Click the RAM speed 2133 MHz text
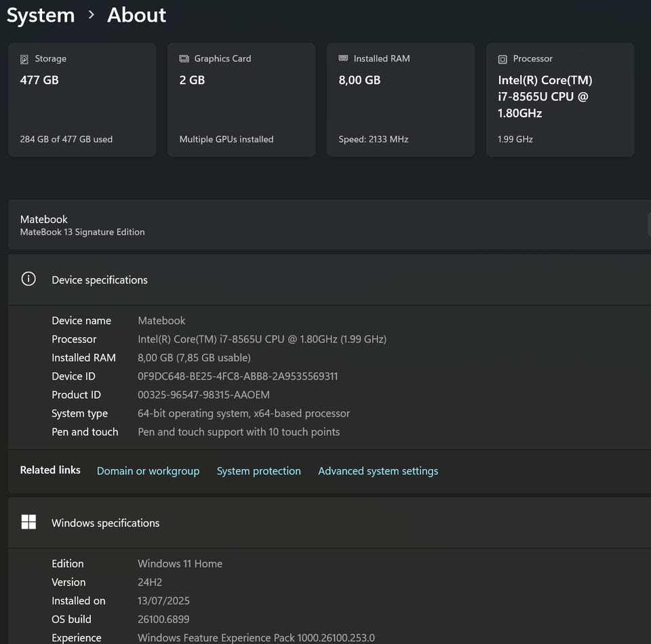This screenshot has width=651, height=644. click(x=373, y=139)
